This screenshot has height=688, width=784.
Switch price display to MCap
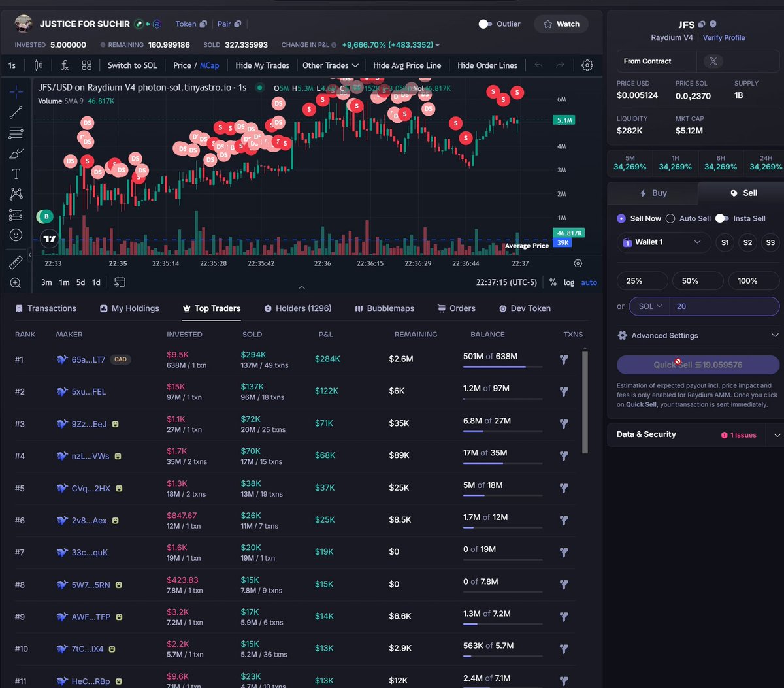click(210, 65)
